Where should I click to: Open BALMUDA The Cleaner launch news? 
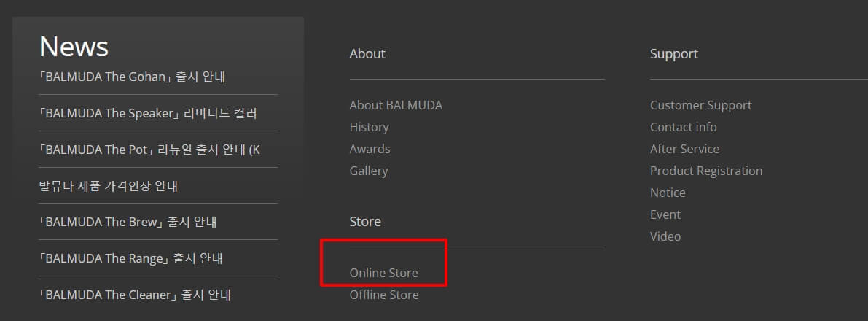[x=135, y=295]
